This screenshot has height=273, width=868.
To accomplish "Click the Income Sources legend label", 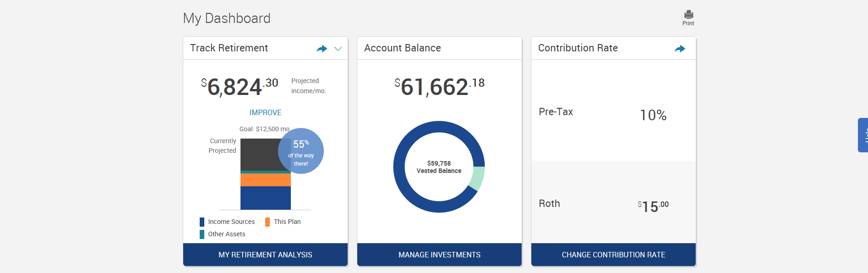I will (231, 222).
